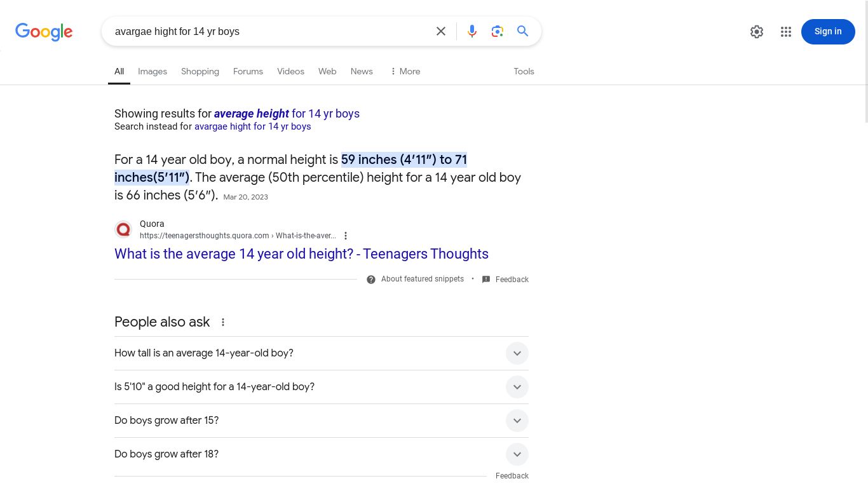Image resolution: width=868 pixels, height=488 pixels.
Task: Expand "Is 5'10" a good height" question
Action: [517, 387]
